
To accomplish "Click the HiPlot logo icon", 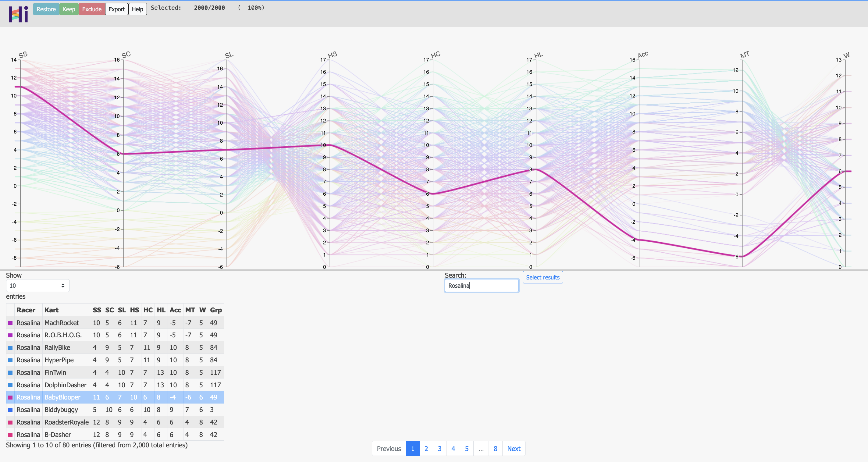I will tap(18, 14).
